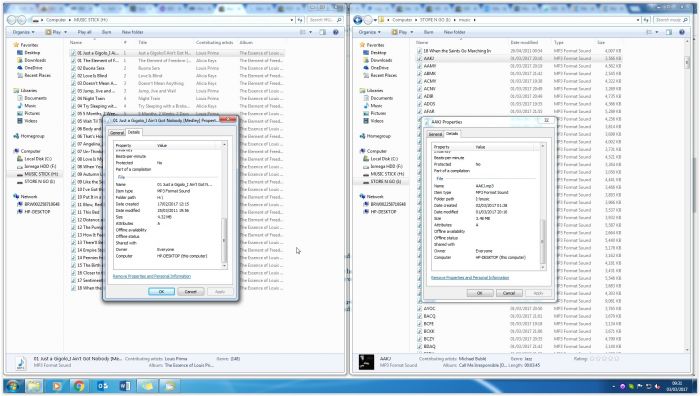Image resolution: width=700 pixels, height=396 pixels.
Task: Click Remove Properties link in AAKJ Properties dialog
Action: 470,278
